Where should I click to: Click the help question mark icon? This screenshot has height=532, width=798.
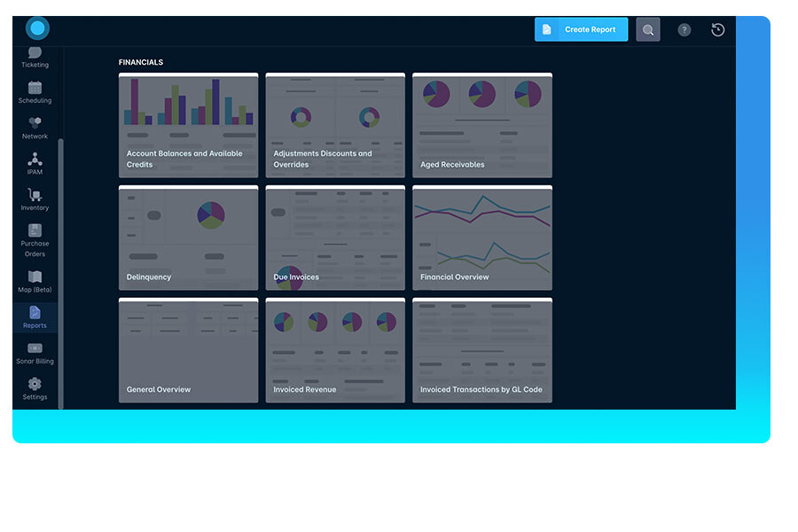pos(684,29)
